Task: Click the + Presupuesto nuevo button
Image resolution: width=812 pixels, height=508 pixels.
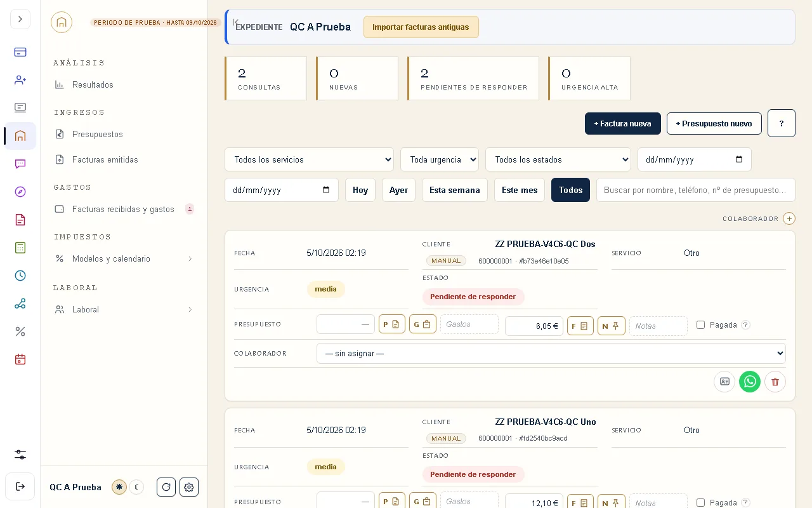Action: pyautogui.click(x=714, y=123)
